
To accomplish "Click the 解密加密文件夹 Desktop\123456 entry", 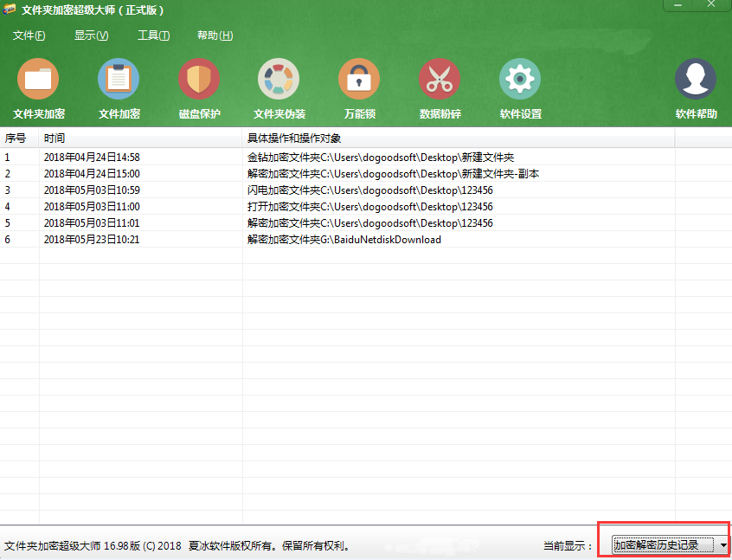I will pos(370,223).
